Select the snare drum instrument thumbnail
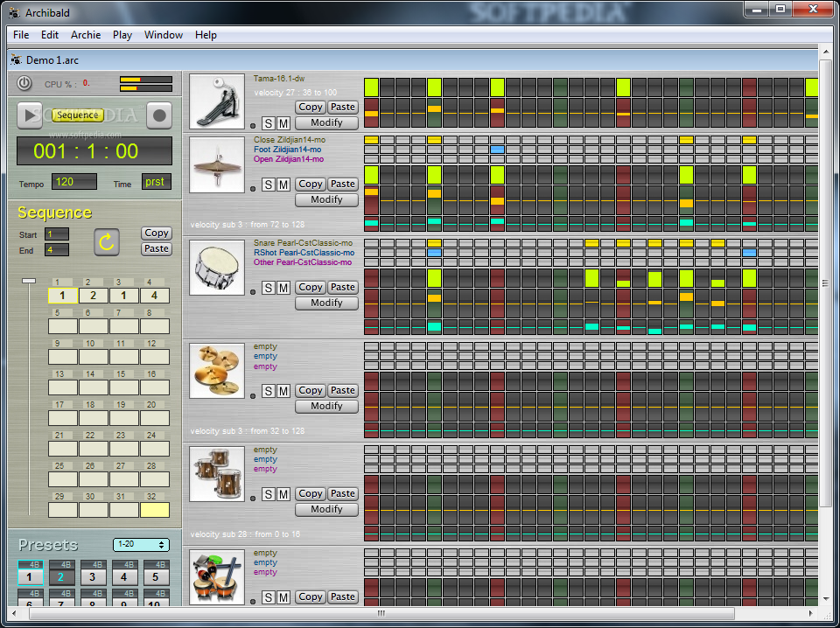This screenshot has width=840, height=628. tap(217, 268)
